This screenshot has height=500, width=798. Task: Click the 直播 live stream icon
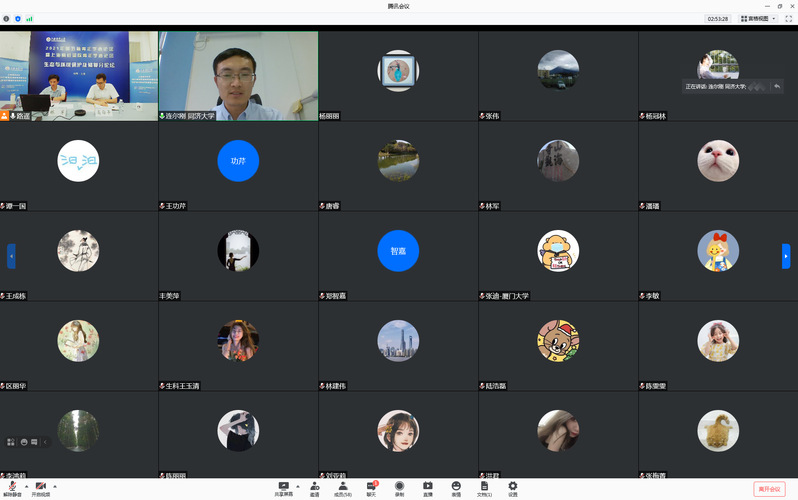click(427, 487)
